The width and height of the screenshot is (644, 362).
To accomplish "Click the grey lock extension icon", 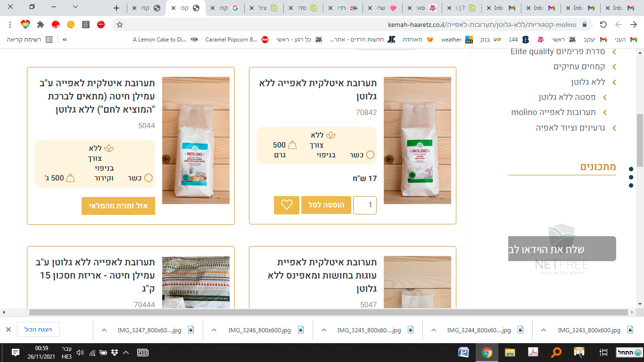I will (x=86, y=25).
